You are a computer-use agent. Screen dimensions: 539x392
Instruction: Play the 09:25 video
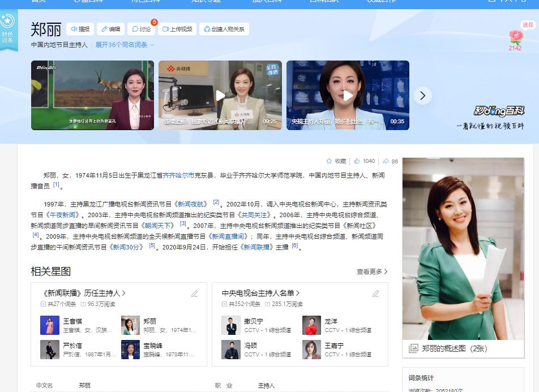pyautogui.click(x=220, y=95)
